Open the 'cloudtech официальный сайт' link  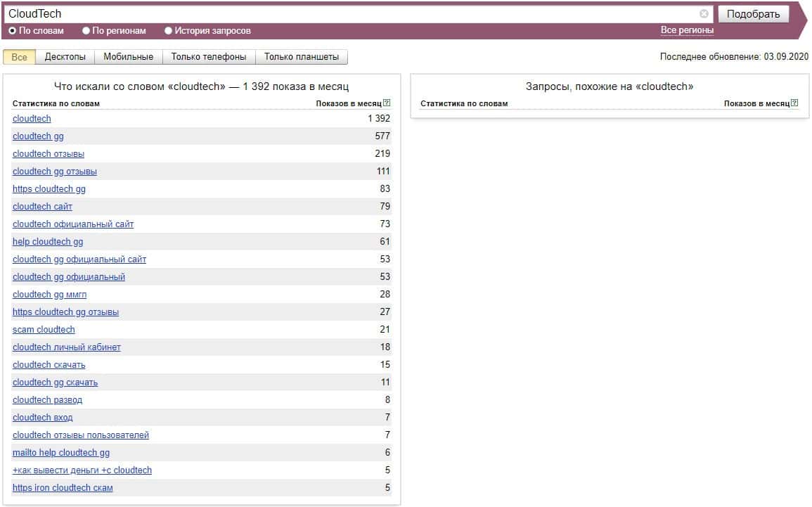click(73, 224)
